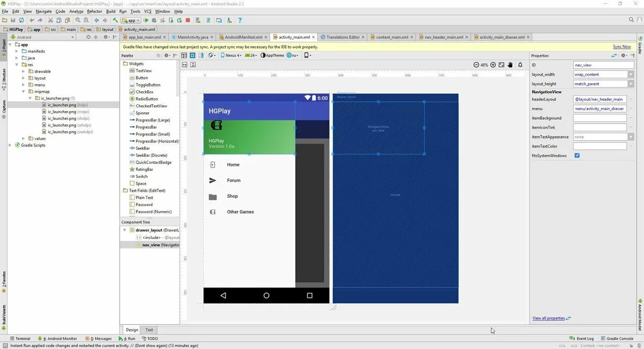Viewport: 644px width, 349px height.
Task: Open the layout_height value dropdown
Action: click(631, 84)
